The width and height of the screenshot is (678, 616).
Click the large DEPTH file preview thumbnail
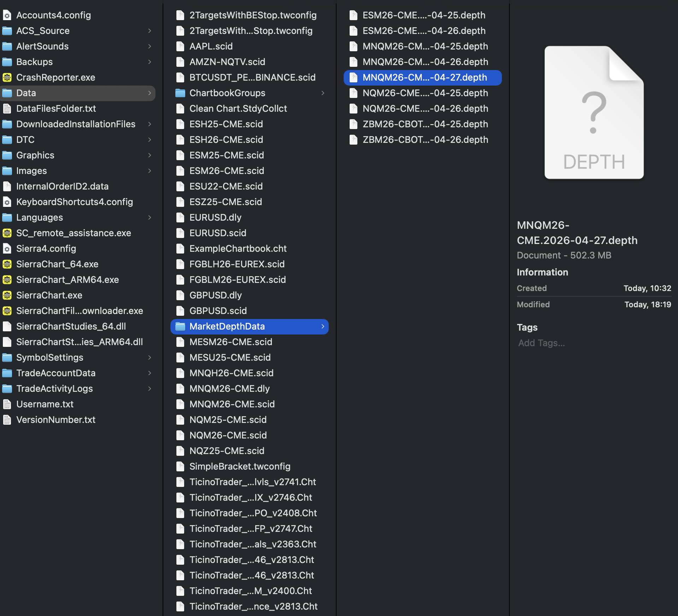click(x=594, y=112)
